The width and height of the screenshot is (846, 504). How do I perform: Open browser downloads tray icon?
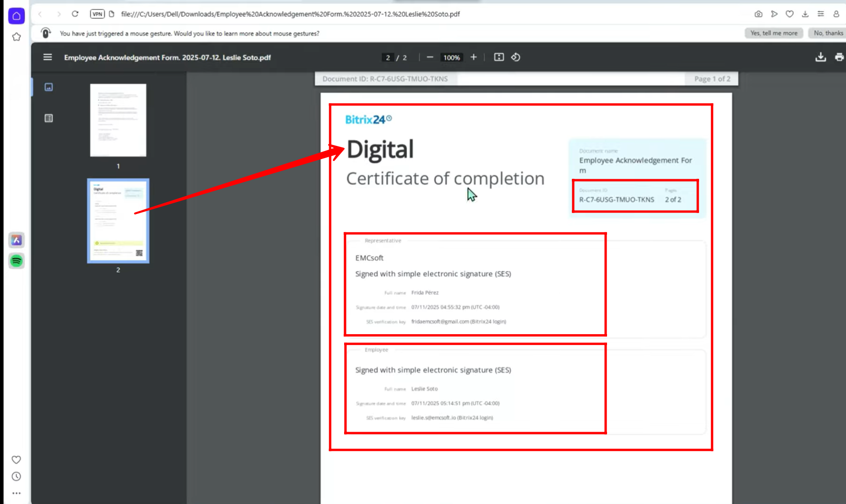pos(805,14)
